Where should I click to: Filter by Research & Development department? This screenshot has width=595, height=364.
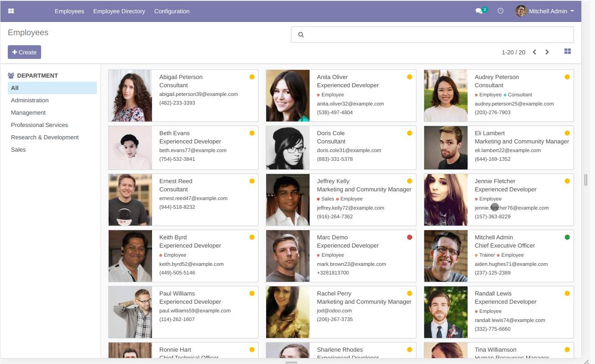[45, 137]
